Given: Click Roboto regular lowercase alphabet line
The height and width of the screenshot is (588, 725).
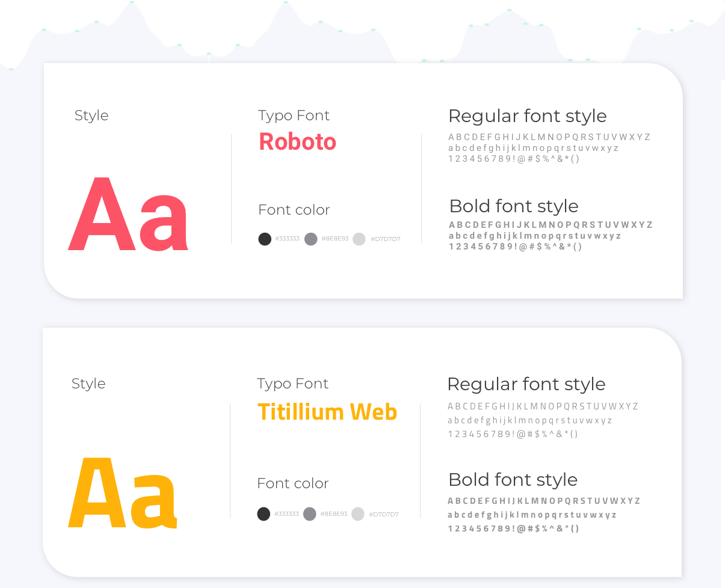Looking at the screenshot, I should [x=534, y=148].
